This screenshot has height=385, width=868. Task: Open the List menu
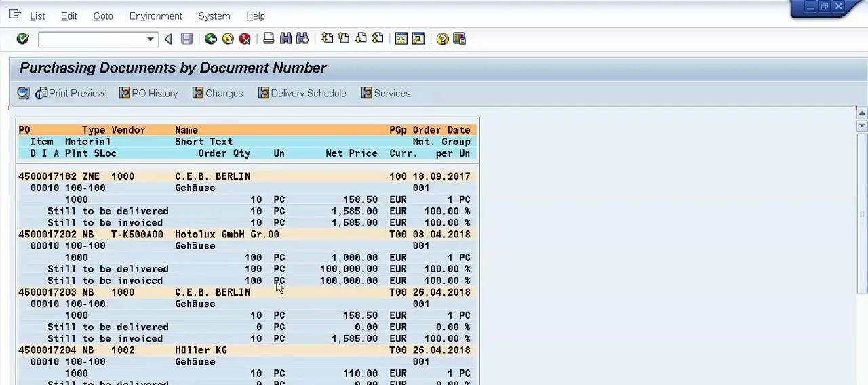tap(37, 16)
